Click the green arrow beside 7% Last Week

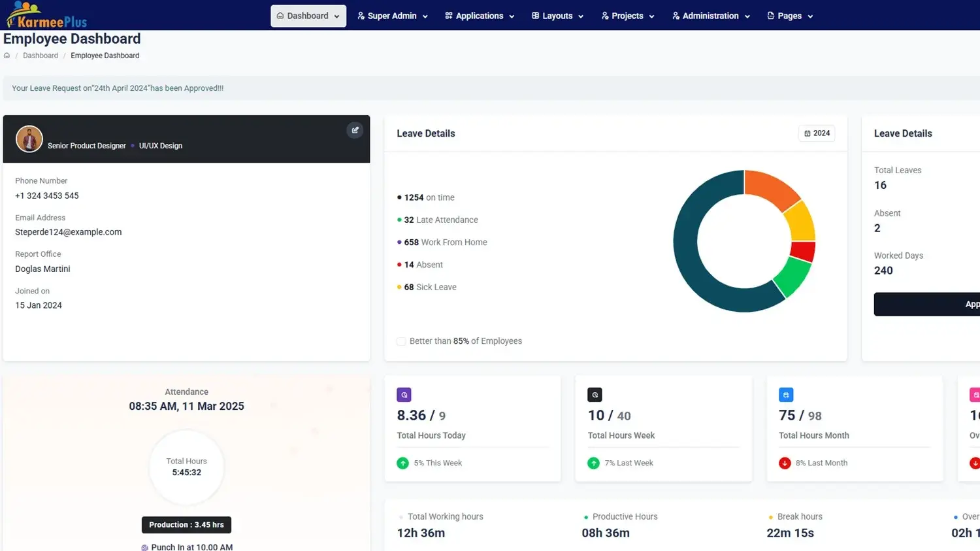593,463
